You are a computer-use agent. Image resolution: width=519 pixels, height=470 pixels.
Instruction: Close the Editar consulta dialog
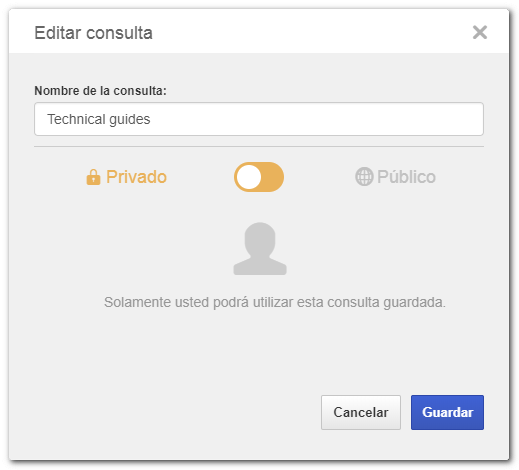(x=479, y=32)
